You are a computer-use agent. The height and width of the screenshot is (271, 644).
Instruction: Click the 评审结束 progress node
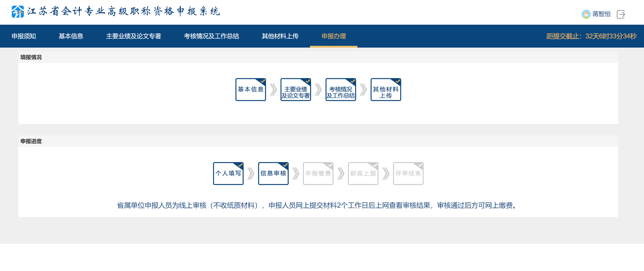point(408,173)
